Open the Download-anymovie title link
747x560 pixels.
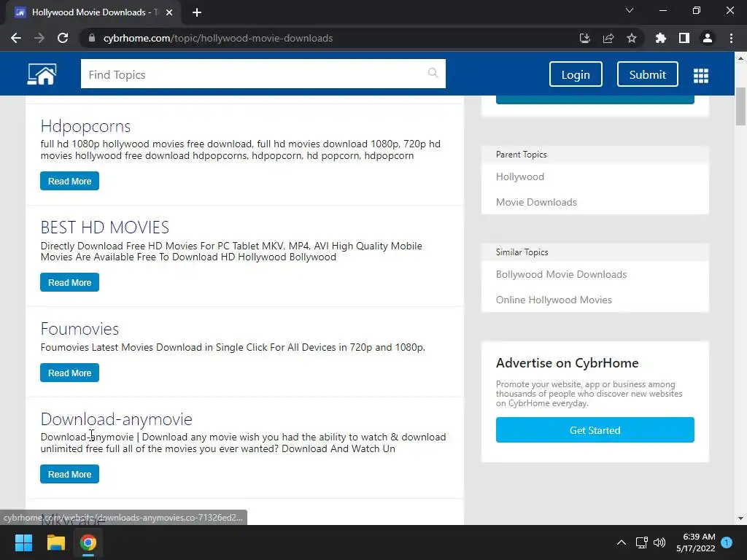click(116, 419)
